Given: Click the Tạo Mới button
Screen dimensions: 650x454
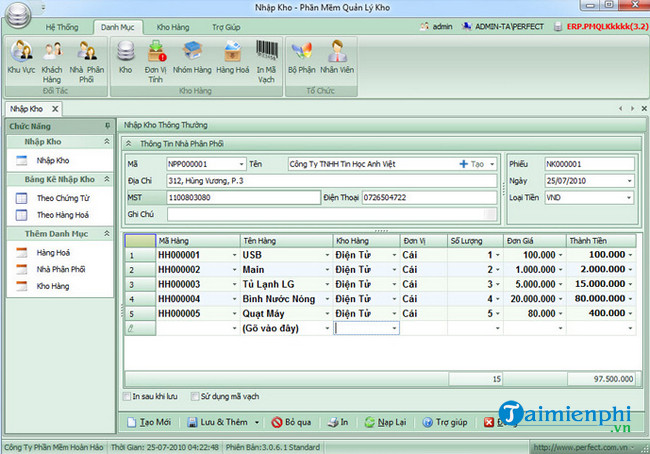Looking at the screenshot, I should (x=150, y=423).
